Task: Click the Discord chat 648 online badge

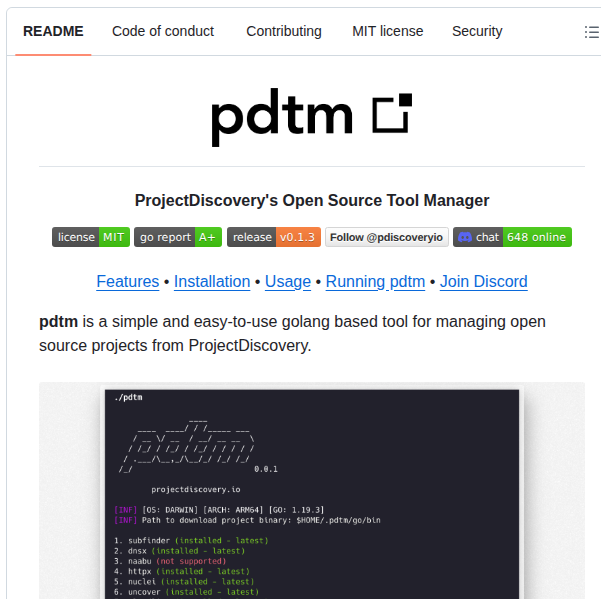Action: pyautogui.click(x=512, y=237)
